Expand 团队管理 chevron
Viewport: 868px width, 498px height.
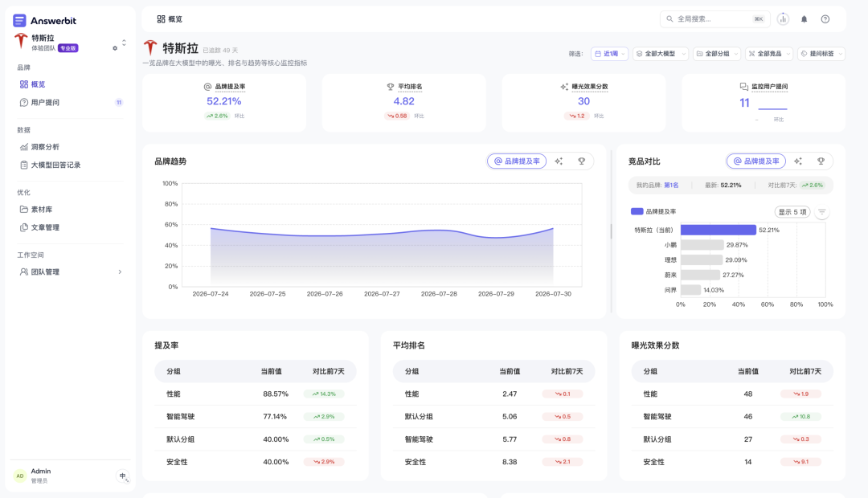(x=120, y=271)
